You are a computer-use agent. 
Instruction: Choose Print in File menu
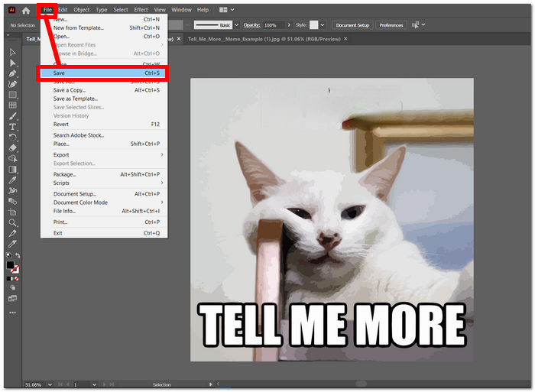click(104, 222)
